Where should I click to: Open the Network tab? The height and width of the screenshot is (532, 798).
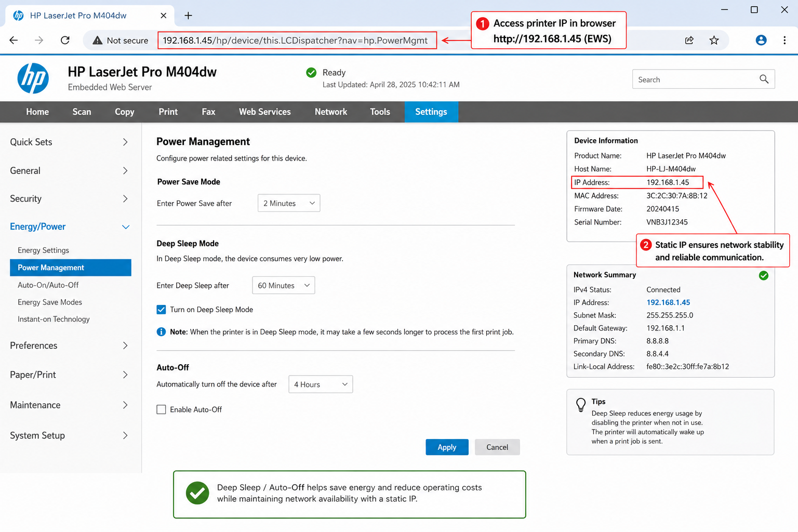[331, 112]
